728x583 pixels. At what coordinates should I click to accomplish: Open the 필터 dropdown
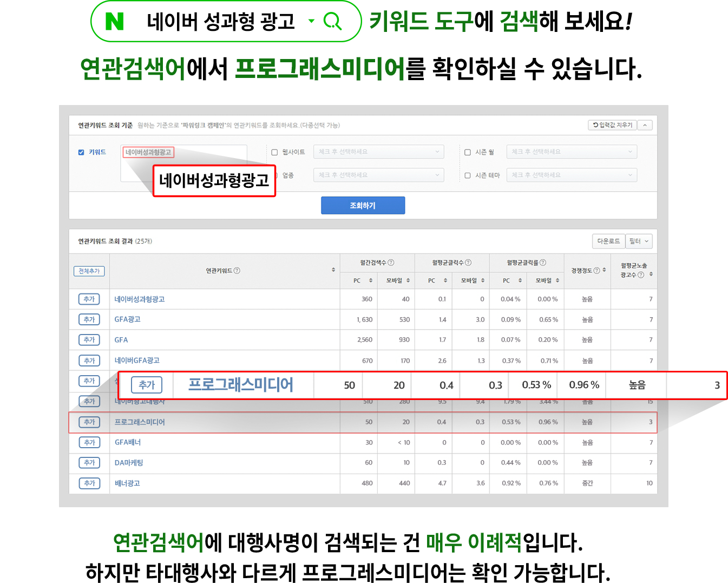[x=639, y=241]
